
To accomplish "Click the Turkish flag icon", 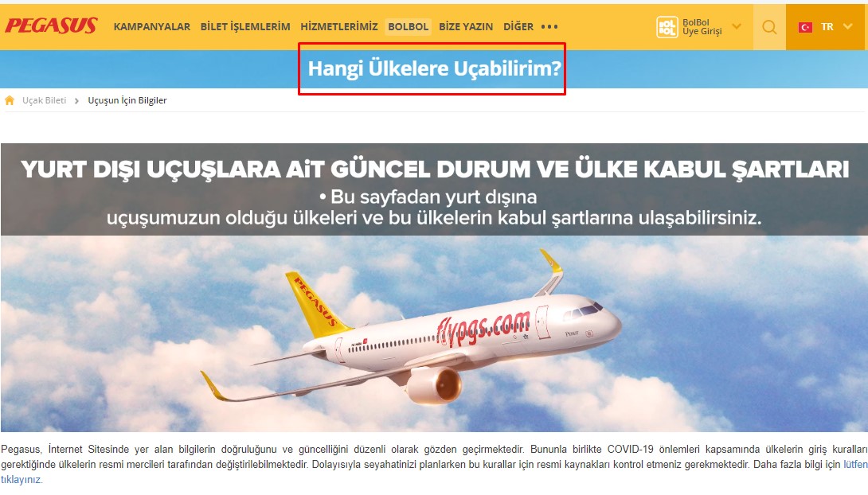I will pos(805,26).
